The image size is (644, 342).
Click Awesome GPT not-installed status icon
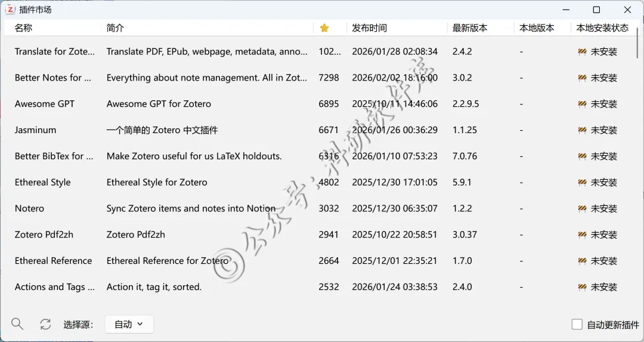coord(582,104)
